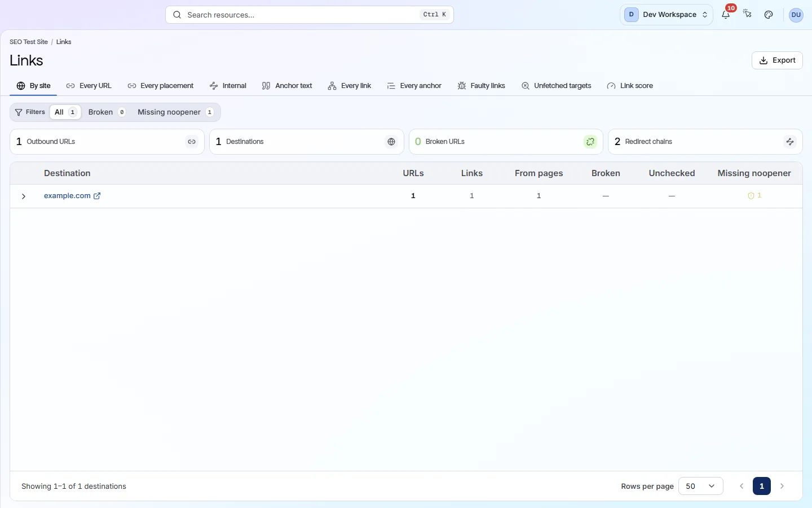Click the Redirect chains icon
This screenshot has width=812, height=508.
(790, 142)
